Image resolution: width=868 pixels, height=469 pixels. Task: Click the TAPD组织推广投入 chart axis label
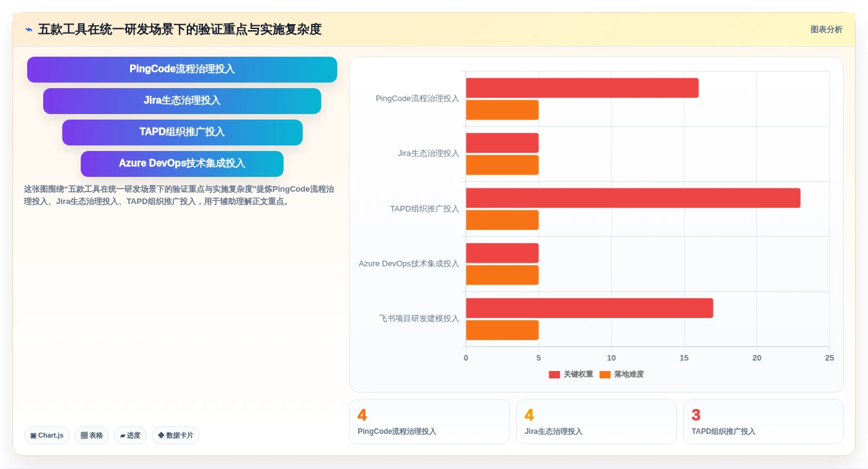click(x=425, y=209)
